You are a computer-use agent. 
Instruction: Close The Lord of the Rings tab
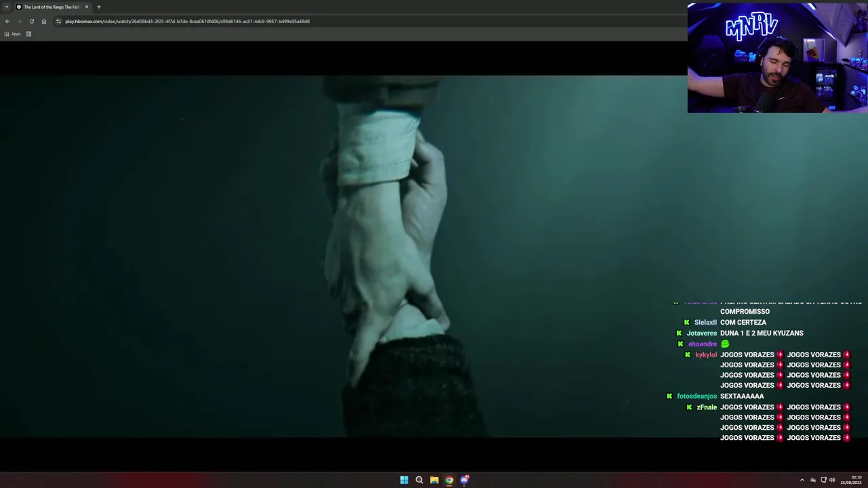(87, 7)
